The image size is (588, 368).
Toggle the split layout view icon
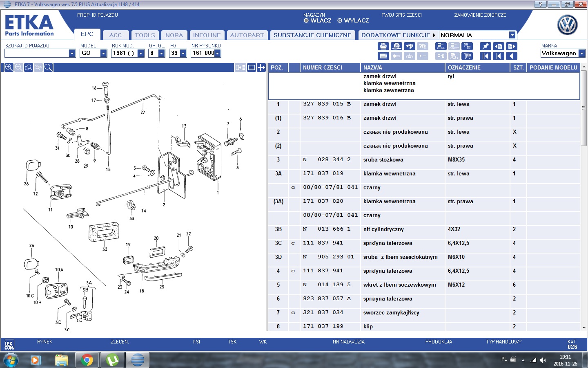click(252, 67)
